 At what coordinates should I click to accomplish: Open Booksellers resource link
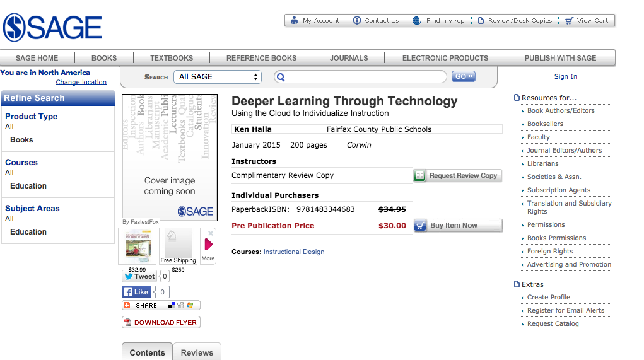pyautogui.click(x=545, y=124)
